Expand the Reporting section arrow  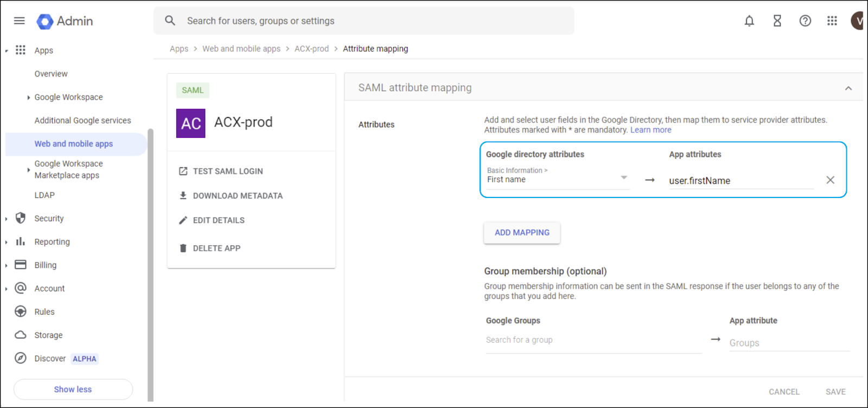(x=7, y=243)
